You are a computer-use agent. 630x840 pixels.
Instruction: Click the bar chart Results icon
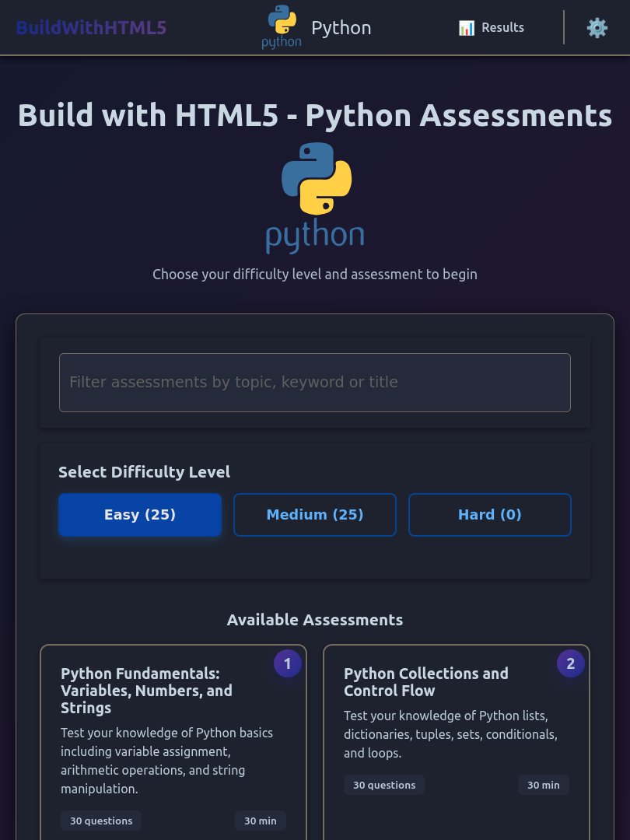click(x=467, y=27)
